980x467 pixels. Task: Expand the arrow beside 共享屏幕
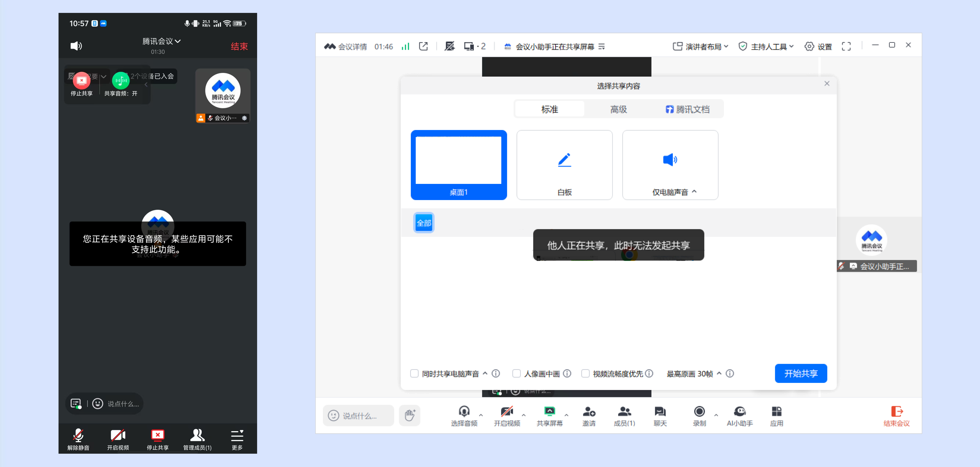coord(566,415)
